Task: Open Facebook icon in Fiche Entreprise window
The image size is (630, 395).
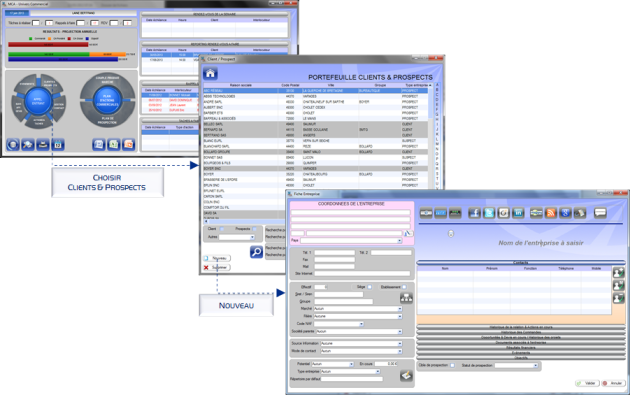Action: pos(475,213)
